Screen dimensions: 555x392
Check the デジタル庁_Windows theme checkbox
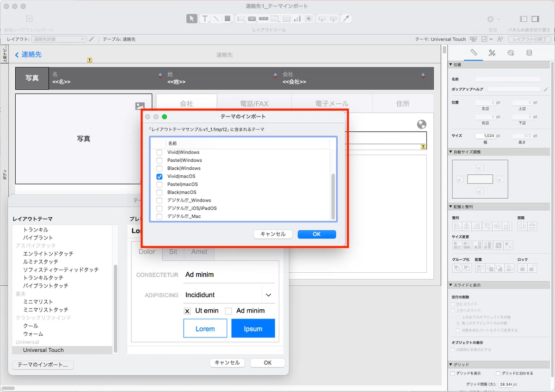coord(160,201)
